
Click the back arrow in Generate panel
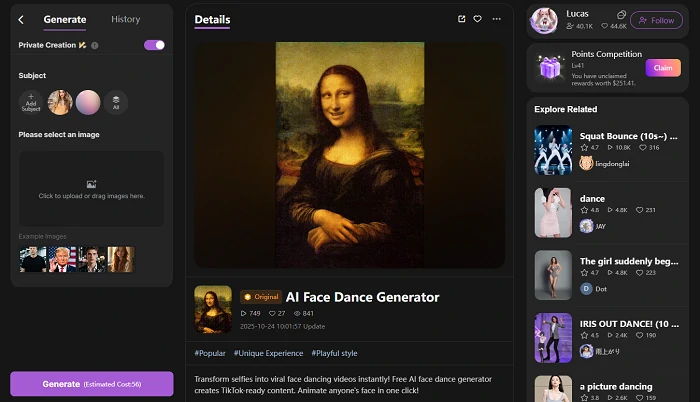[x=21, y=20]
